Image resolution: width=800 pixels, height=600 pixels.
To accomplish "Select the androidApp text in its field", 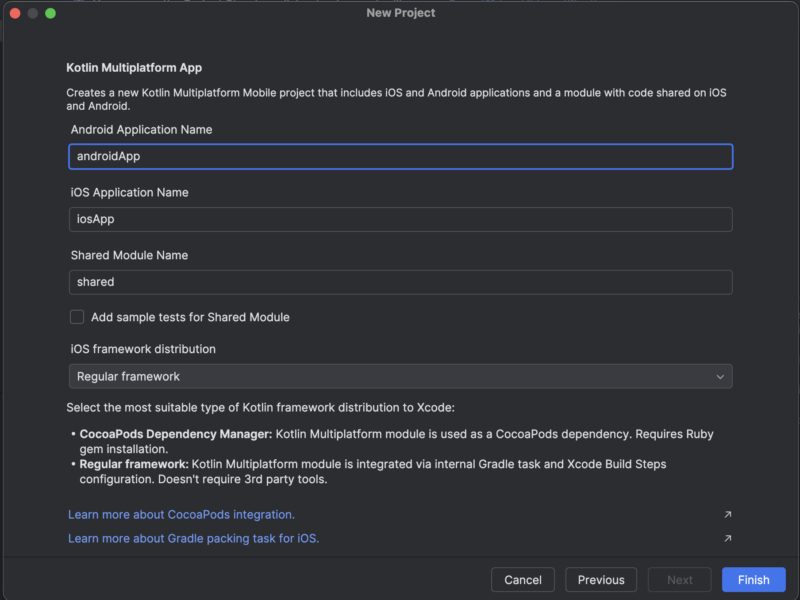I will click(103, 156).
